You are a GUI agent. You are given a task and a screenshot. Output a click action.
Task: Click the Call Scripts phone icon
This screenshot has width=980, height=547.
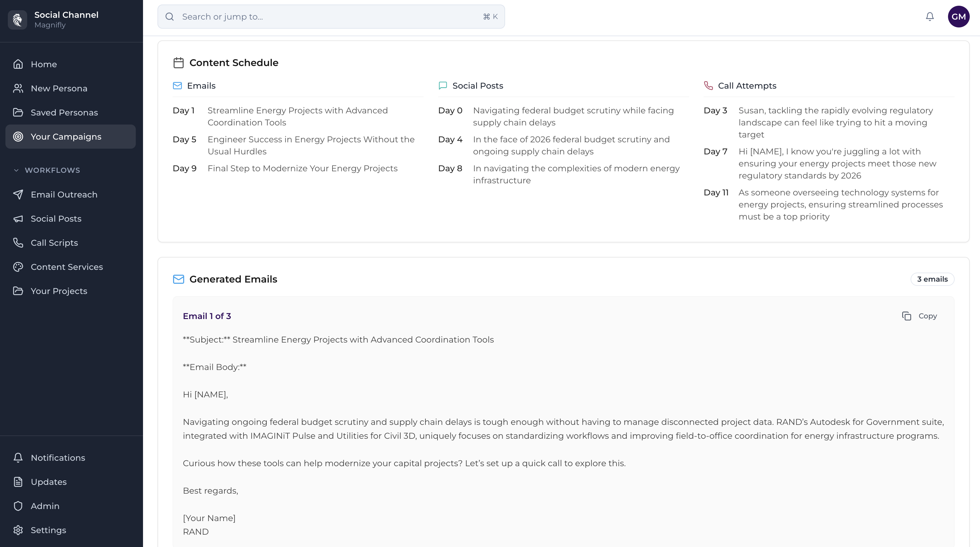coord(18,242)
